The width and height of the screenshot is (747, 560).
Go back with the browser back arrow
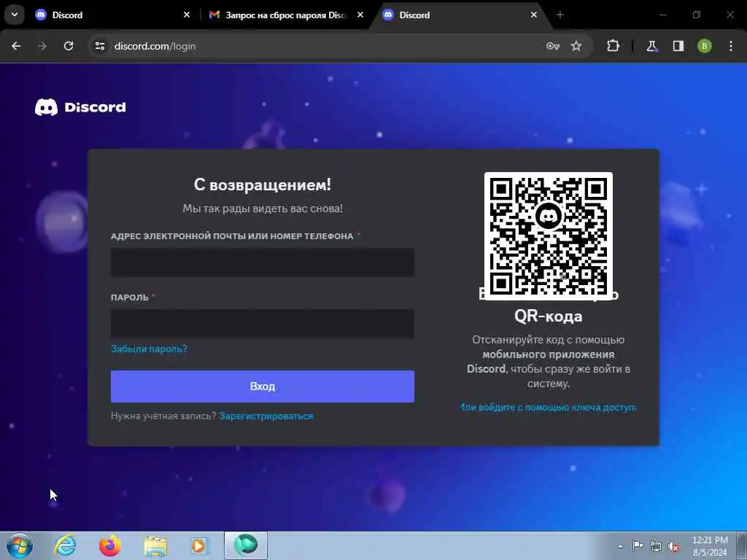click(x=16, y=46)
